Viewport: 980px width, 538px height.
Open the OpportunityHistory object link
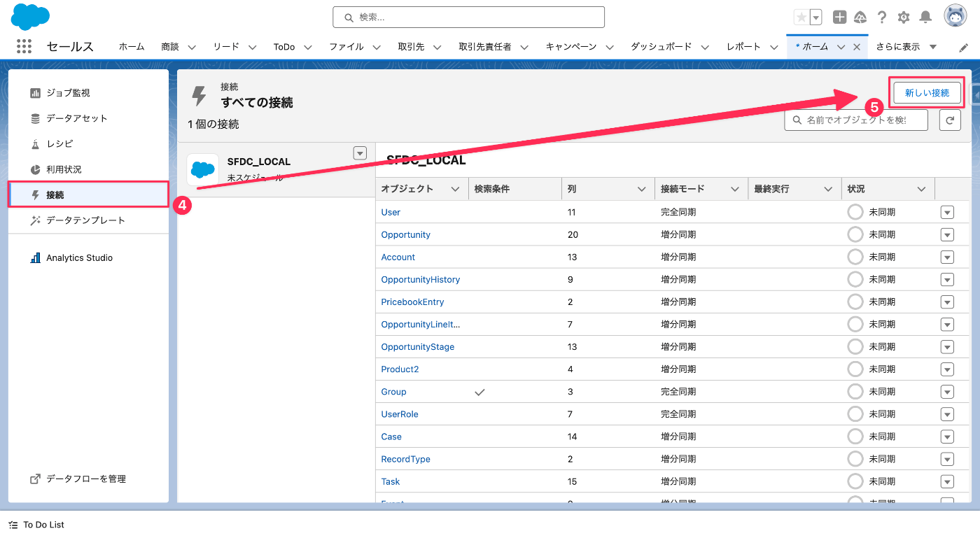click(x=421, y=279)
